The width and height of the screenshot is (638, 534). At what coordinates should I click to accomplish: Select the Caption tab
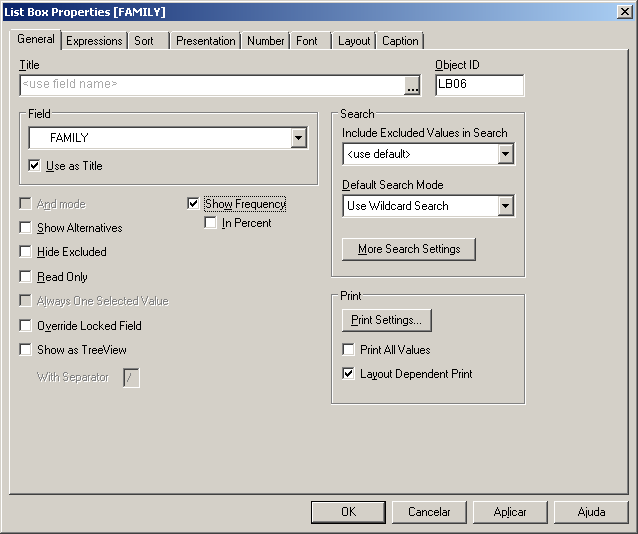pos(400,41)
